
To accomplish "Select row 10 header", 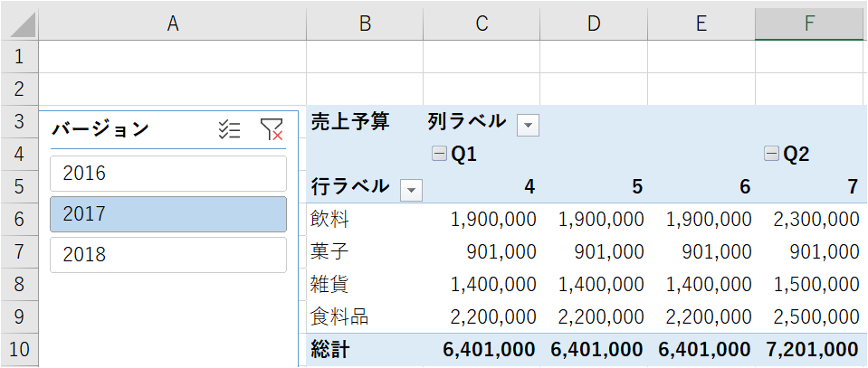I will click(x=19, y=350).
